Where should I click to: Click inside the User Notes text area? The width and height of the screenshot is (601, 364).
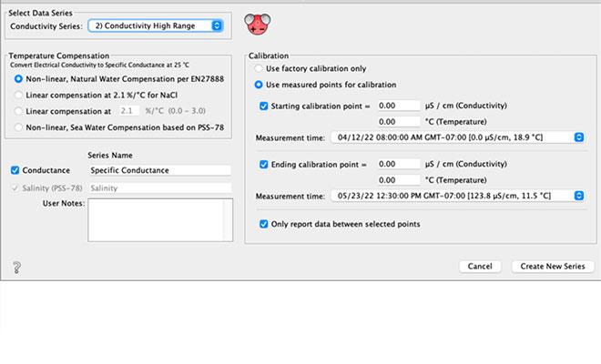tap(159, 218)
